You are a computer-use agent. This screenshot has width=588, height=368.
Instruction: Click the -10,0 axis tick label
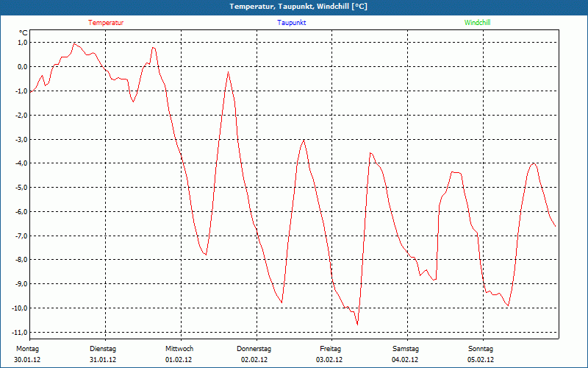pyautogui.click(x=20, y=308)
